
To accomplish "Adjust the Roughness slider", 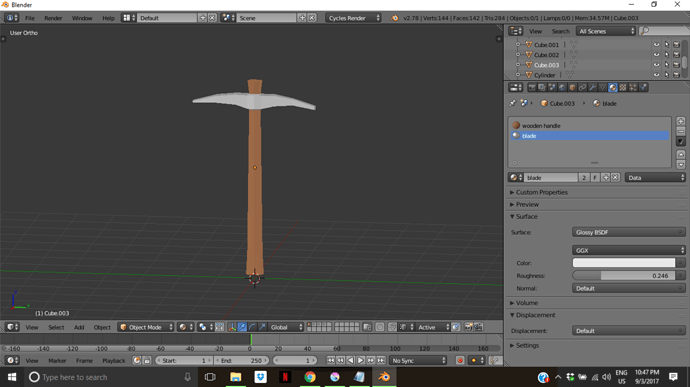I will pyautogui.click(x=624, y=276).
